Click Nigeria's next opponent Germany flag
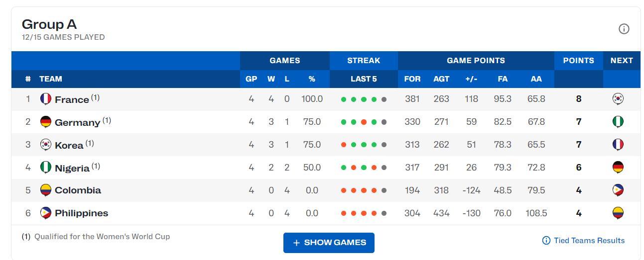 618,168
